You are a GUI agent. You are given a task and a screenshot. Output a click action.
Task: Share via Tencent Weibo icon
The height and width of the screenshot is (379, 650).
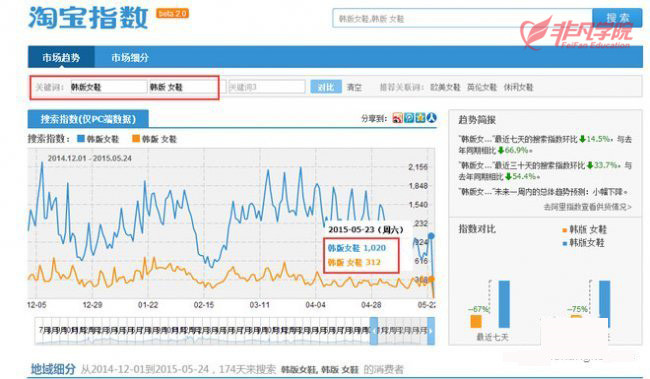click(x=409, y=118)
